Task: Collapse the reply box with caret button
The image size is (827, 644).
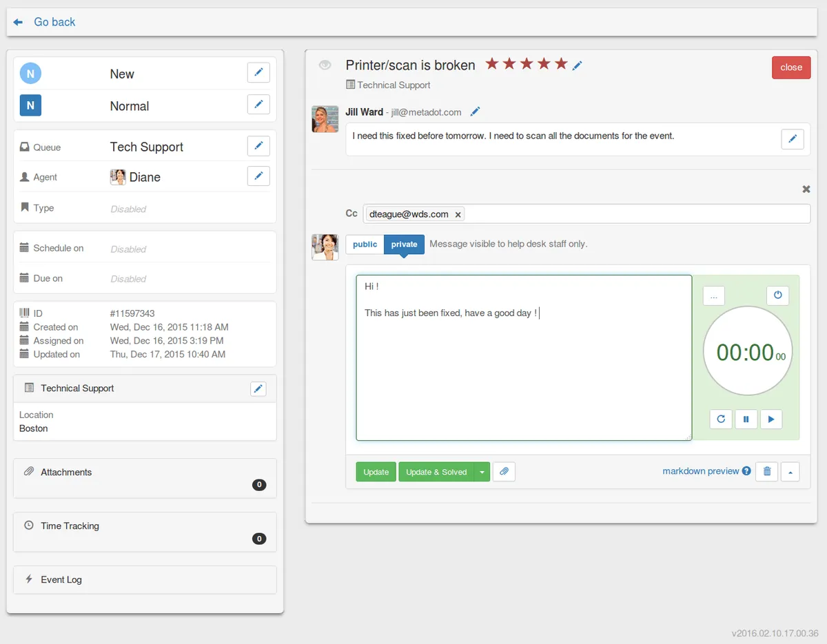Action: pos(790,472)
